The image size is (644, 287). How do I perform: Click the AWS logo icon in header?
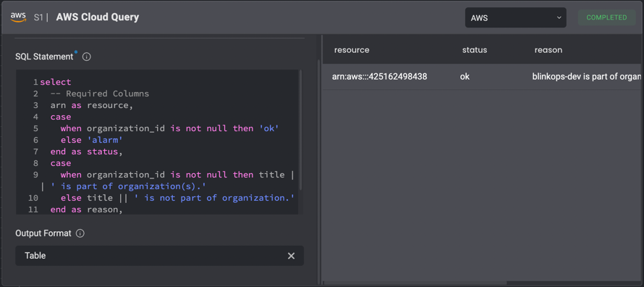tap(19, 17)
